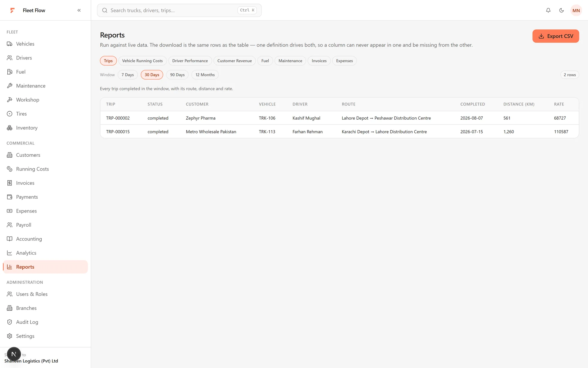Click the Users & Roles icon

[x=10, y=294]
